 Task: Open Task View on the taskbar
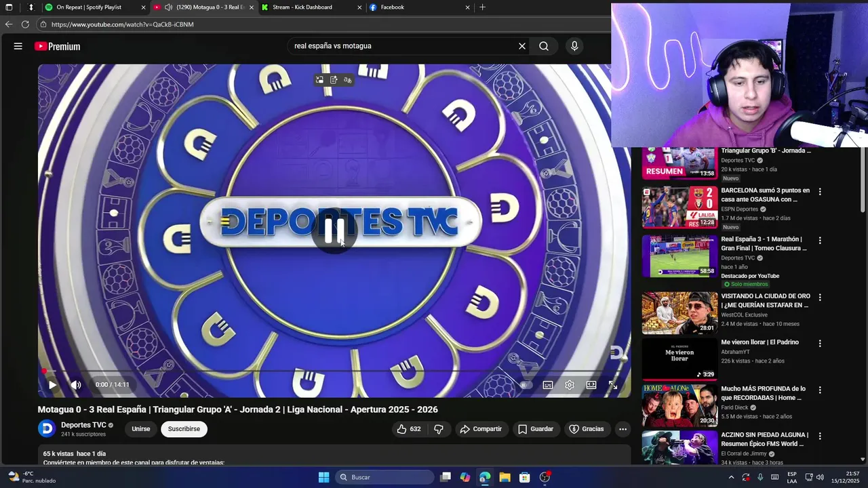click(446, 477)
